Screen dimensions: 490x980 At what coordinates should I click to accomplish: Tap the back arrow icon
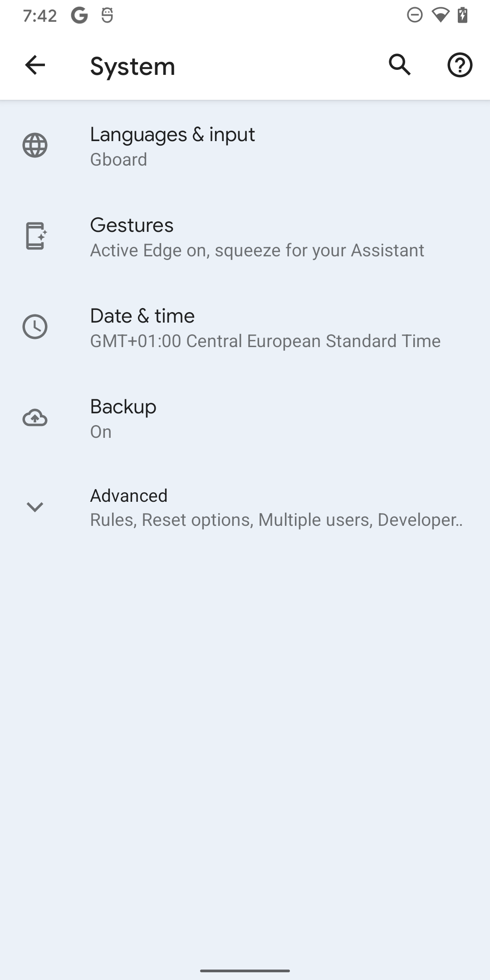(x=35, y=65)
